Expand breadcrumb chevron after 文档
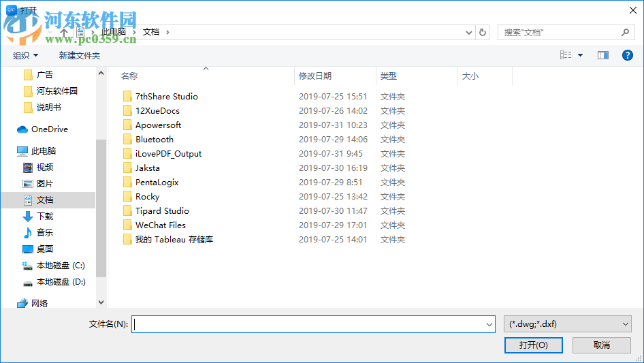644x363 pixels. pos(167,32)
